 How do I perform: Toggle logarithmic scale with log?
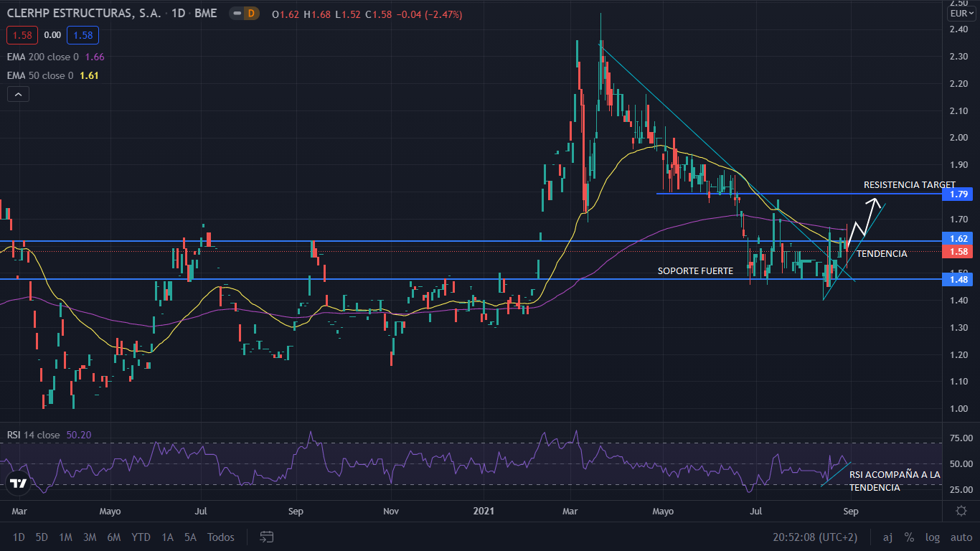[933, 537]
